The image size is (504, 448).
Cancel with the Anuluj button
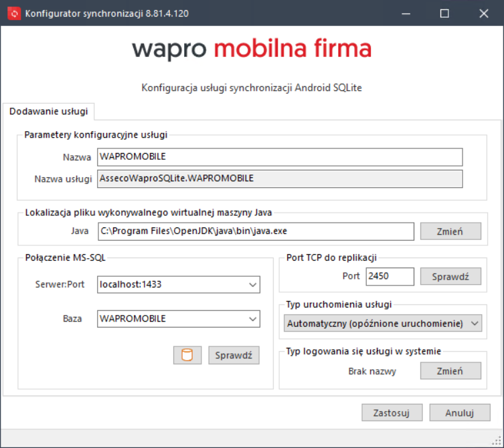tap(460, 413)
